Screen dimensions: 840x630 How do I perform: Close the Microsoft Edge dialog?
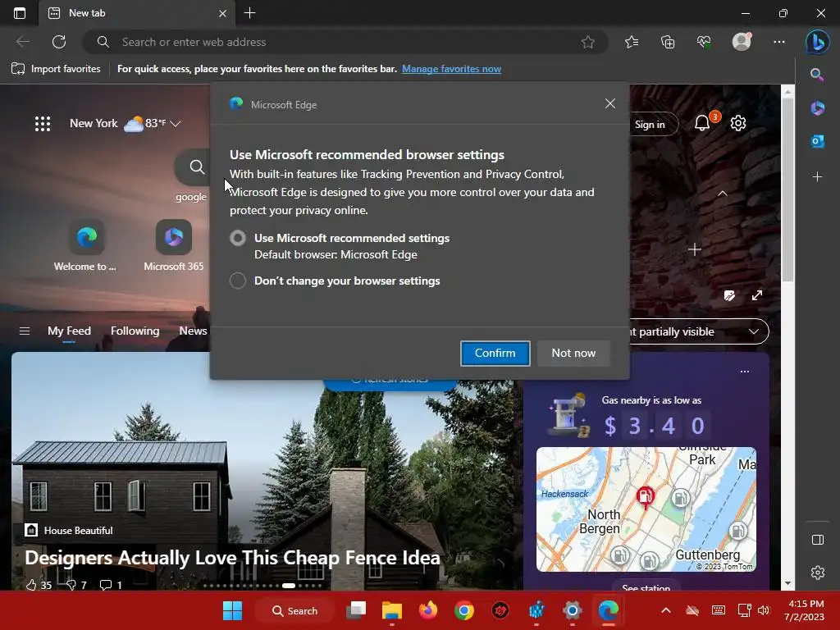click(610, 103)
